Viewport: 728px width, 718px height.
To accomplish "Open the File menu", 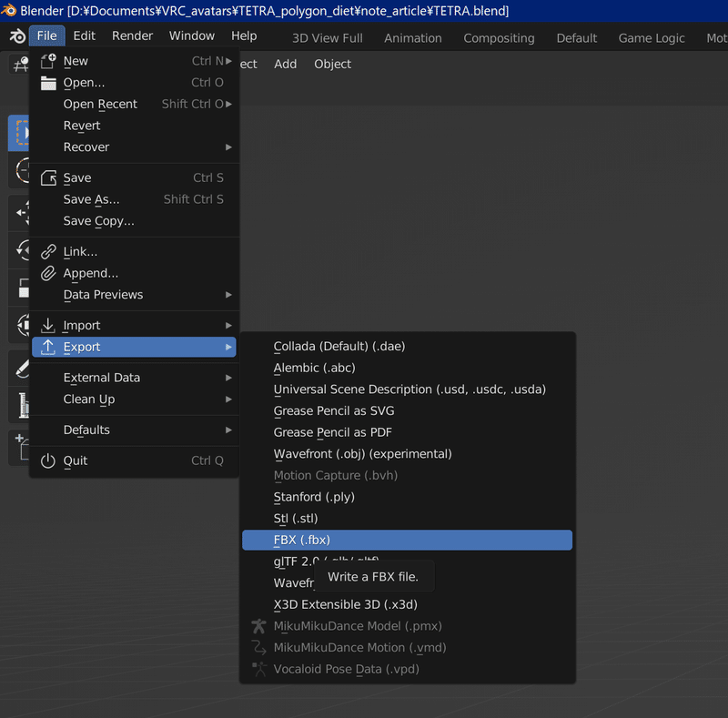I will coord(47,35).
